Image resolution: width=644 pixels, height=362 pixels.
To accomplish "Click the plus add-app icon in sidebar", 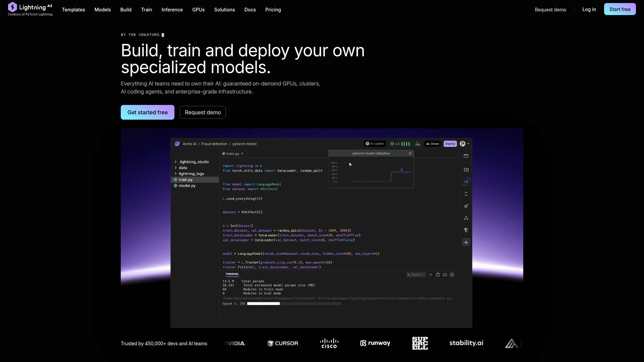I will coord(466,242).
